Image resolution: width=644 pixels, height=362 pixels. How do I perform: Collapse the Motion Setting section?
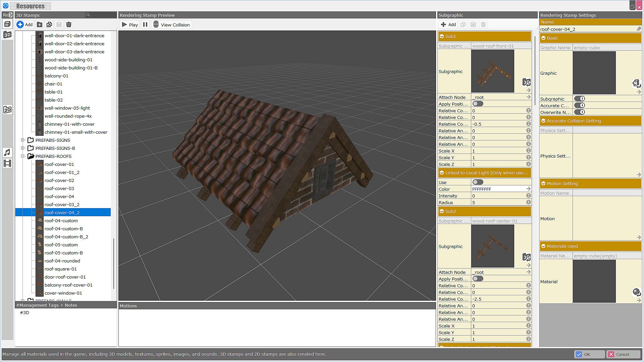543,184
